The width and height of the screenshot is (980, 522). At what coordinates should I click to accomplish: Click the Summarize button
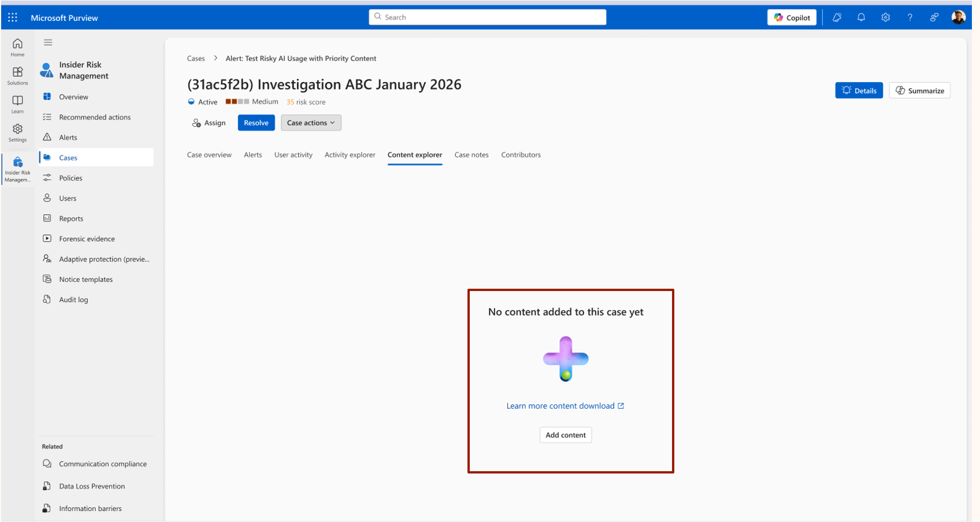920,91
